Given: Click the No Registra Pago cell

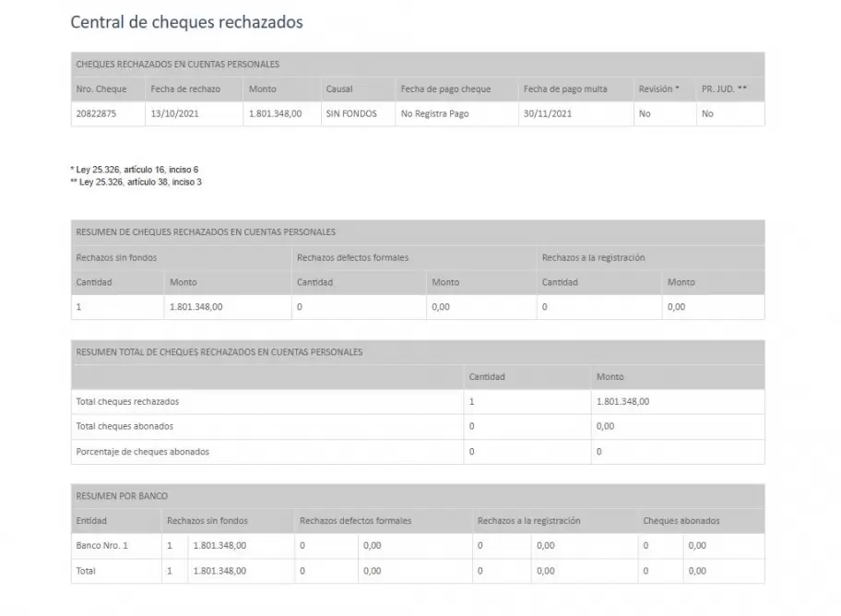Looking at the screenshot, I should click(x=437, y=114).
